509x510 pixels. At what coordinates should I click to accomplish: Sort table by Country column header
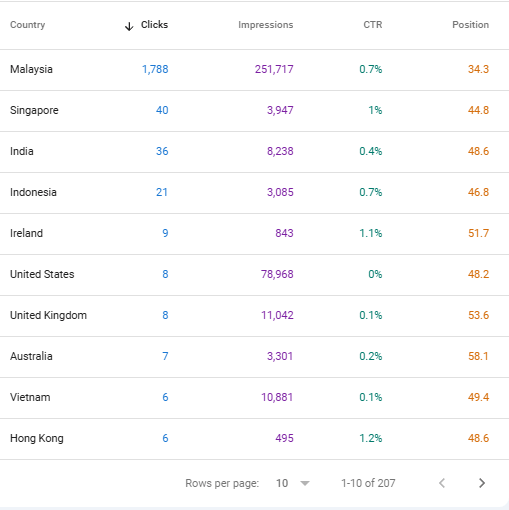point(28,25)
